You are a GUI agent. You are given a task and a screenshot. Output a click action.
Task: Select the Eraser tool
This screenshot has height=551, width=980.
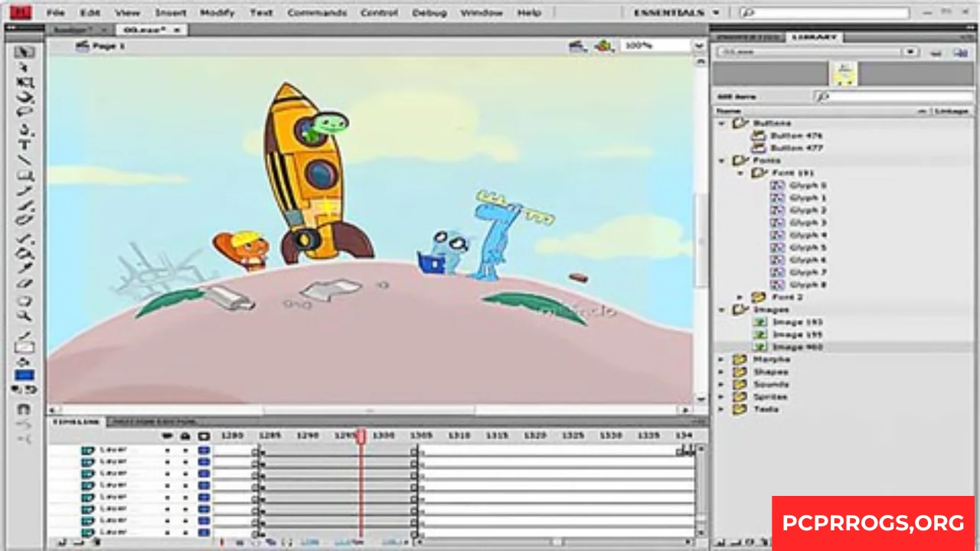(24, 283)
